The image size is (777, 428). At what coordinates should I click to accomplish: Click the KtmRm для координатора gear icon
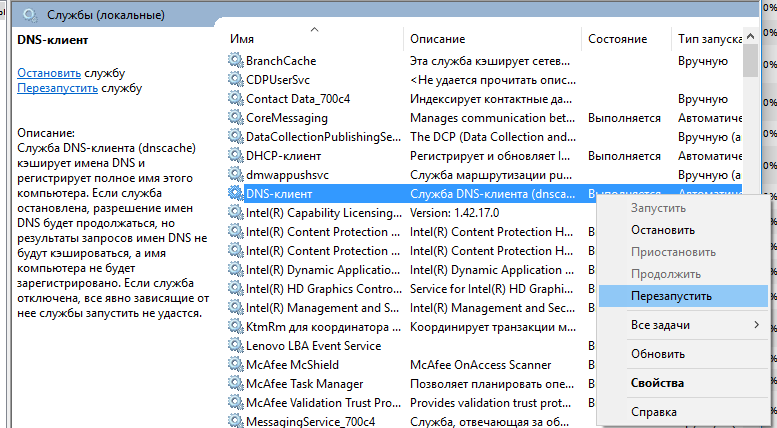click(x=235, y=326)
